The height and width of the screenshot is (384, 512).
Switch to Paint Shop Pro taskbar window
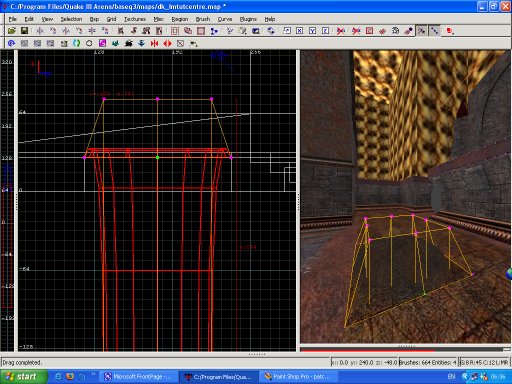coord(300,377)
